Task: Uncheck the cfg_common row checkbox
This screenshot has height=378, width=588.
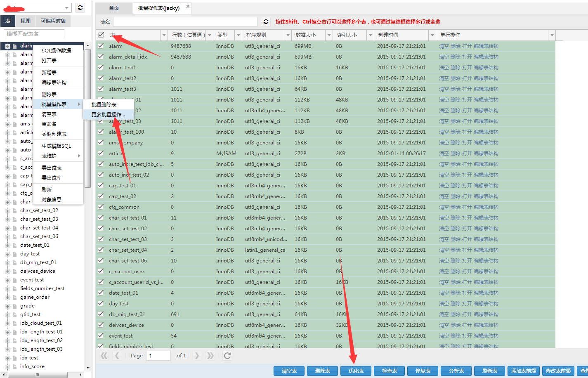Action: 101,207
